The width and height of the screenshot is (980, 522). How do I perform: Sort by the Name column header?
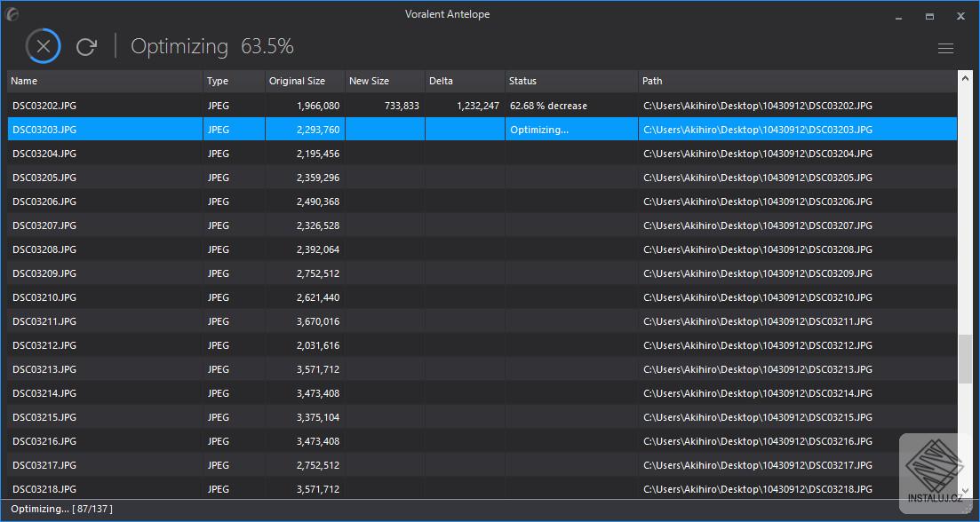click(x=105, y=81)
